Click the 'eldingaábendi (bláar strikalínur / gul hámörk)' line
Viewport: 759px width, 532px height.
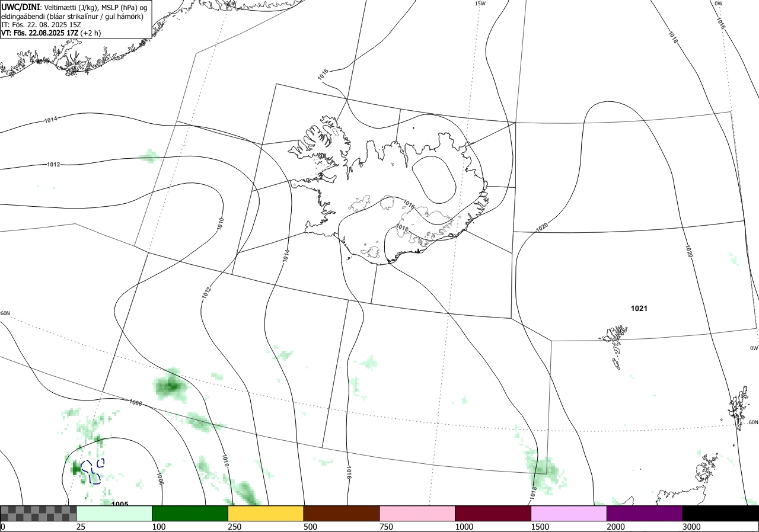[x=72, y=16]
